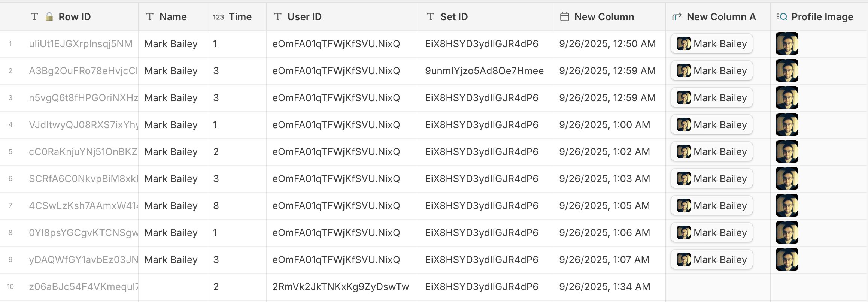Select the Set ID cell starting 9unmIYjzo5
The image size is (868, 302).
(x=484, y=71)
